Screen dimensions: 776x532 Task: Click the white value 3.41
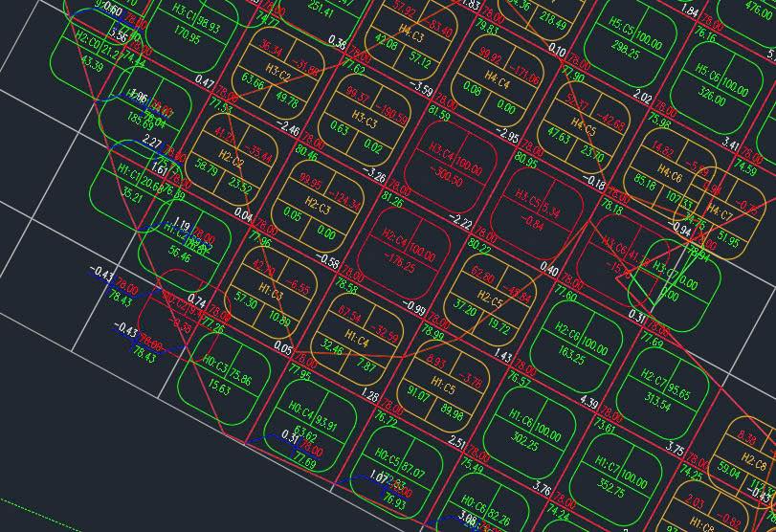[x=730, y=144]
